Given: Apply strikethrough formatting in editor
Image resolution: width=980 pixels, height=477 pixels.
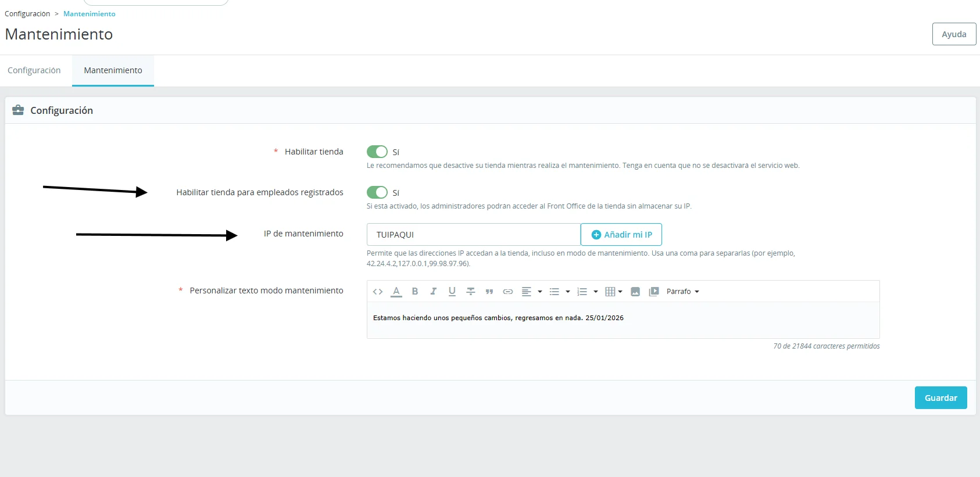Looking at the screenshot, I should click(471, 292).
